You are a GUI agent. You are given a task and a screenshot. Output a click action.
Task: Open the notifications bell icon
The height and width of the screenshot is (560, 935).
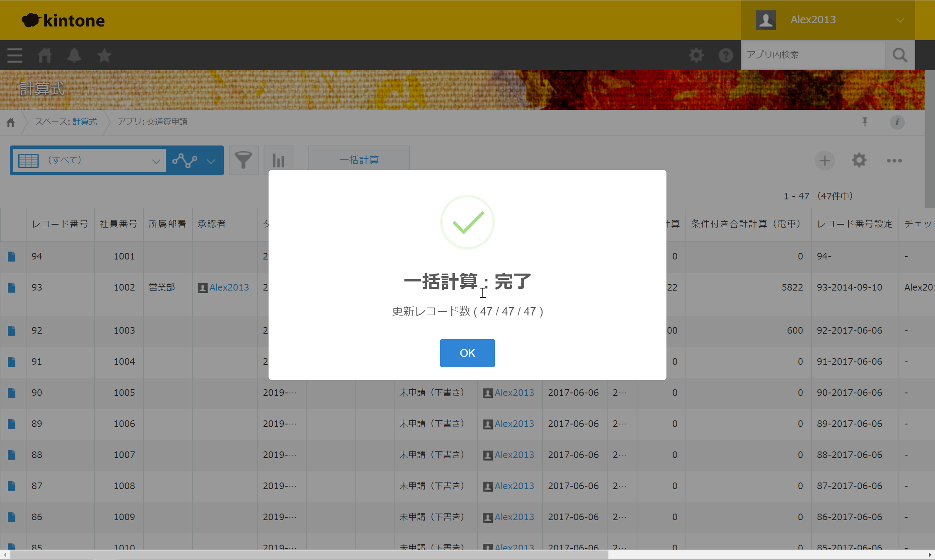[75, 55]
